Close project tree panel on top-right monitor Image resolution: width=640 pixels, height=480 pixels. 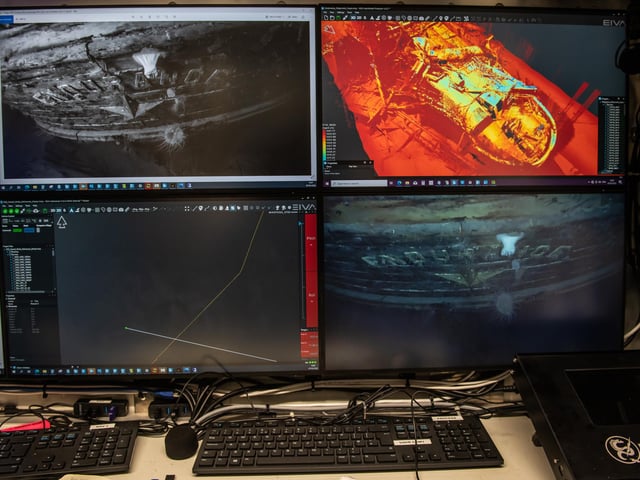click(623, 98)
